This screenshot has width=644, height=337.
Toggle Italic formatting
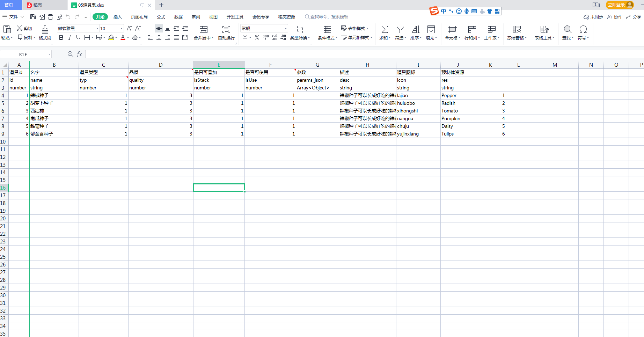(69, 37)
